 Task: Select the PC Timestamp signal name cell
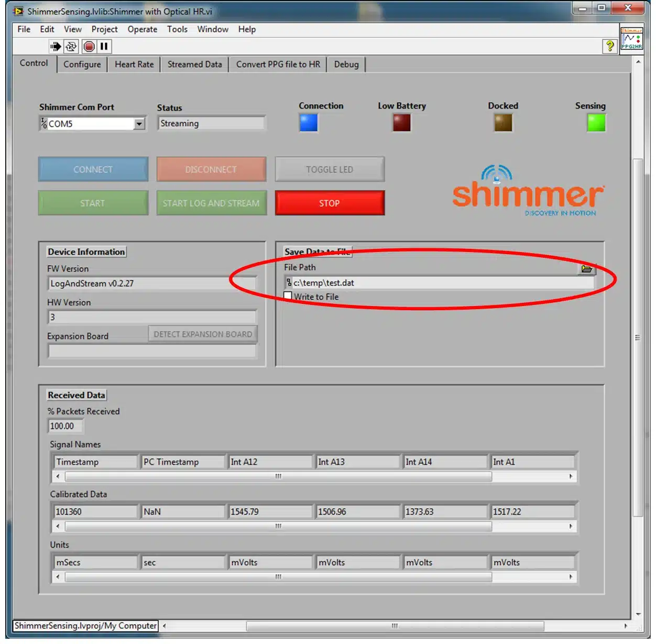pos(183,462)
